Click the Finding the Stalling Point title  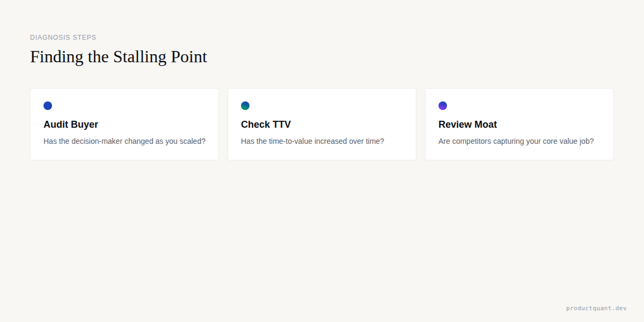[x=119, y=57]
